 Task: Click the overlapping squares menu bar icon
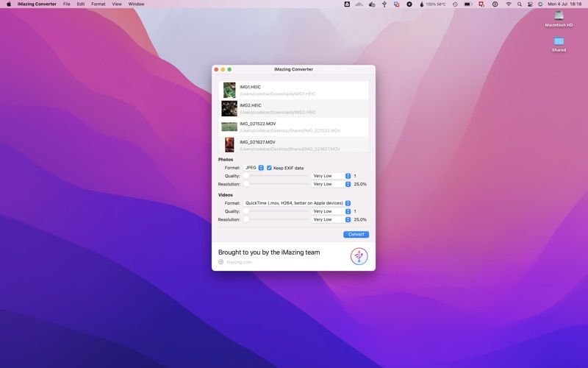pyautogui.click(x=396, y=4)
